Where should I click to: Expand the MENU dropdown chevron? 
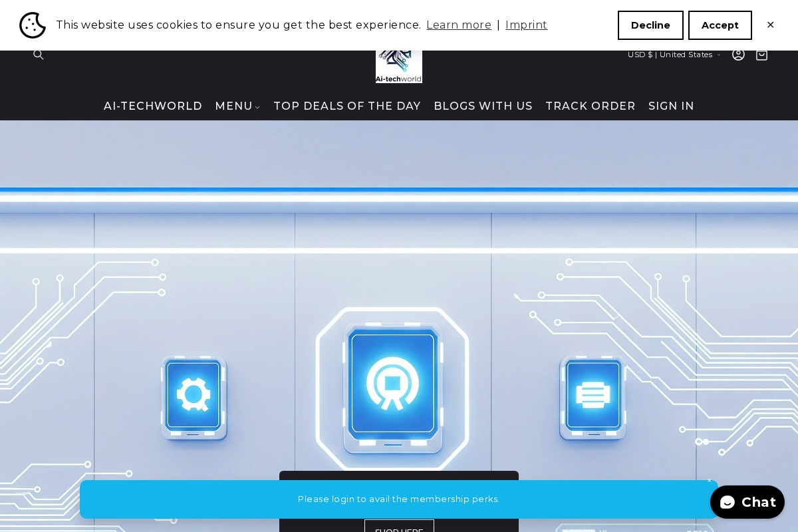[x=257, y=107]
